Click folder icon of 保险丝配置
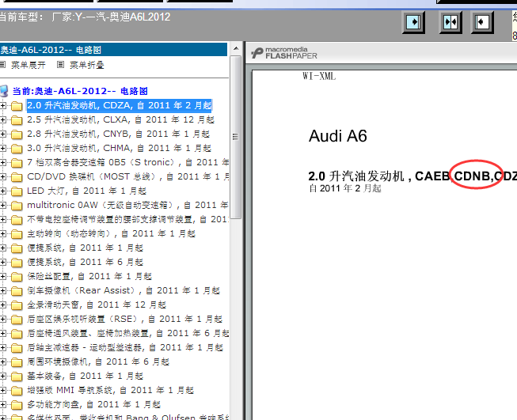 click(x=17, y=277)
